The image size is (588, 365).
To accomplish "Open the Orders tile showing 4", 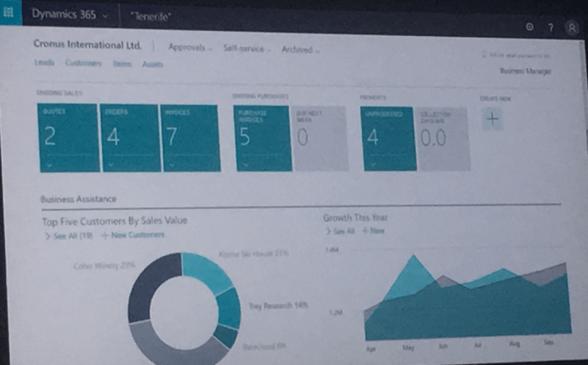I will coord(129,138).
